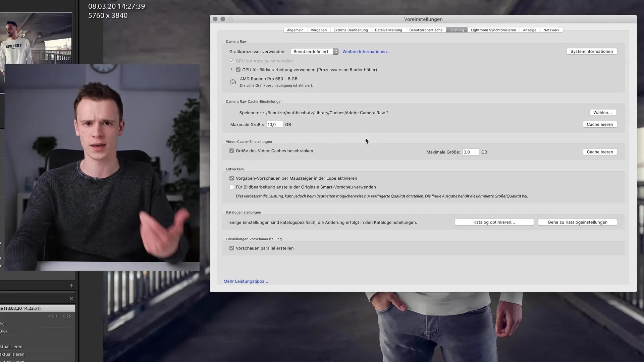Click the X icon in left panel
The width and height of the screenshot is (644, 362).
coord(71,298)
